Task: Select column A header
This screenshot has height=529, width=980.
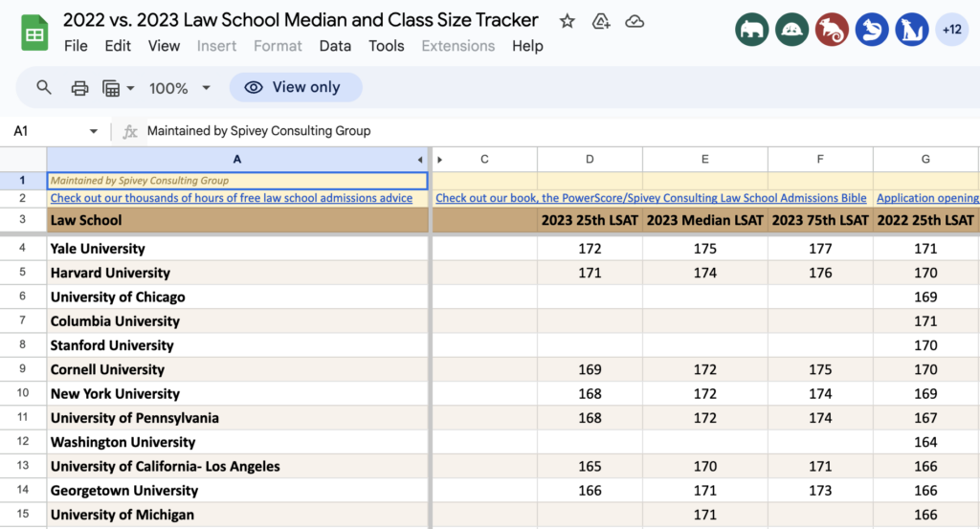Action: click(x=237, y=159)
